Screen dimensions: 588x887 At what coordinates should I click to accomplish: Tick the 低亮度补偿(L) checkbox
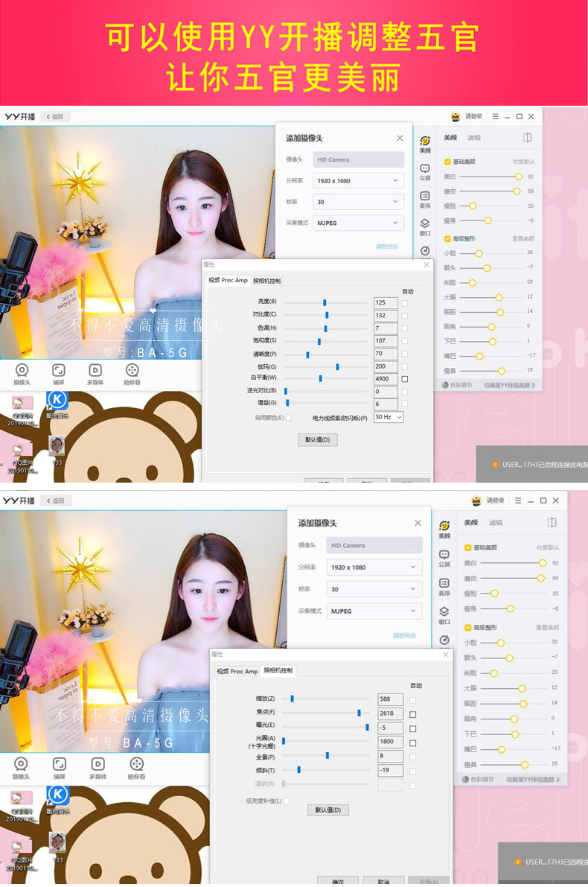point(286,801)
